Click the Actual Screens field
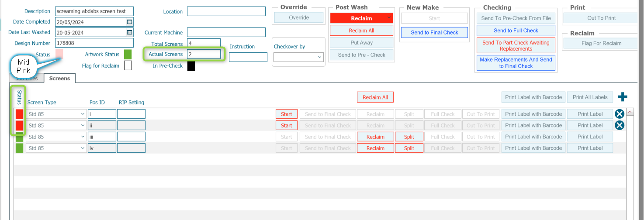 tap(204, 54)
